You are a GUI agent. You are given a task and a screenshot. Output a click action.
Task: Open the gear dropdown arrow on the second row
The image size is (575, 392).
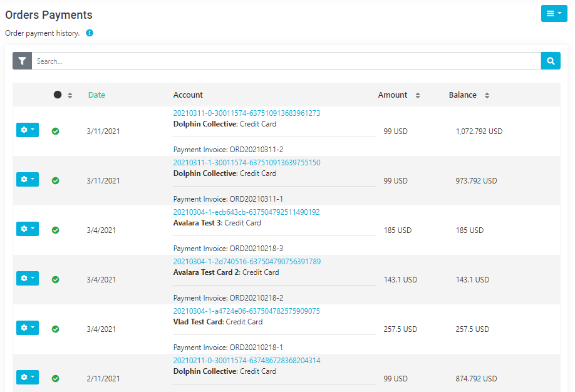coord(31,179)
